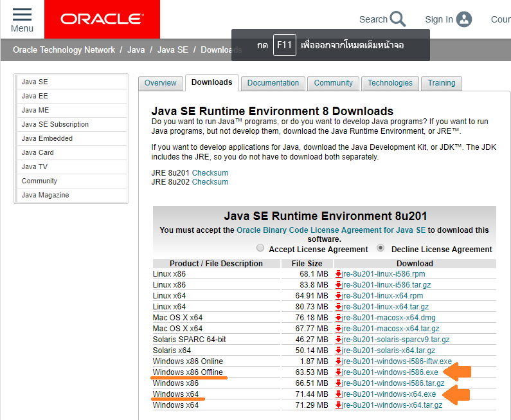Viewport: 511px width, 420px height.
Task: Select Java SE Subscription in sidebar
Action: 55,124
